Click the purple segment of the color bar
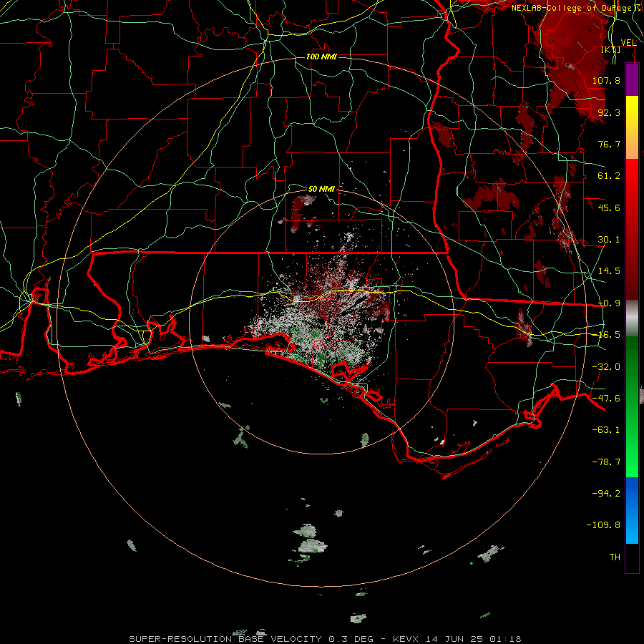 (x=632, y=79)
